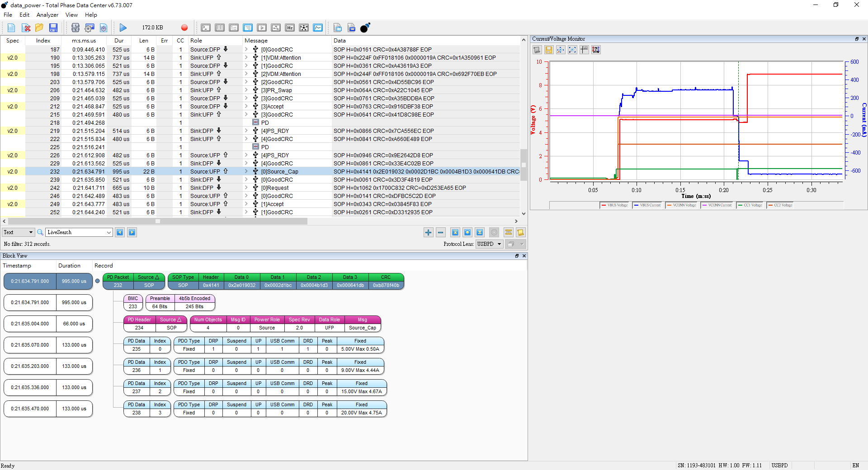Save the graph with orange floppy icon
Image resolution: width=868 pixels, height=470 pixels.
pyautogui.click(x=549, y=50)
